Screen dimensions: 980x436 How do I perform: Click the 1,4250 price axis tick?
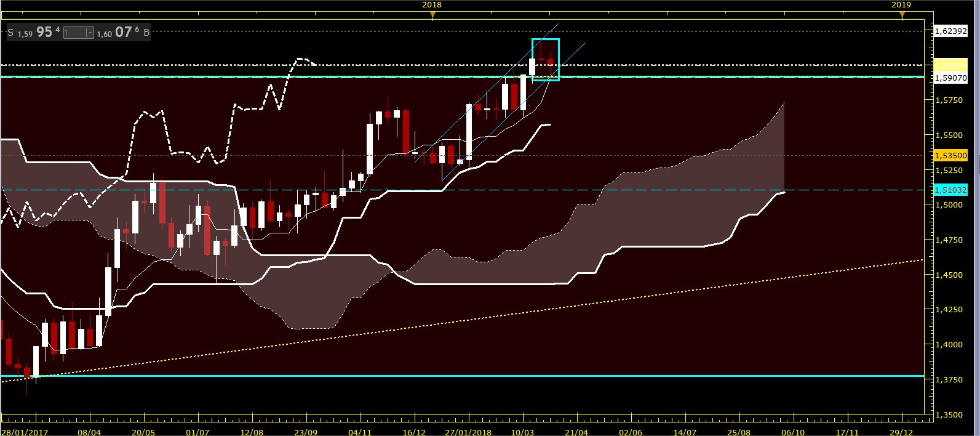[x=949, y=309]
